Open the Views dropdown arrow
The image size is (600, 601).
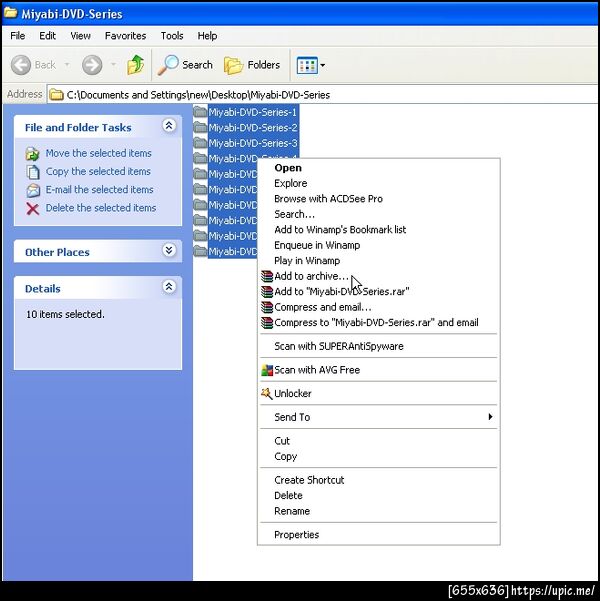(x=322, y=65)
